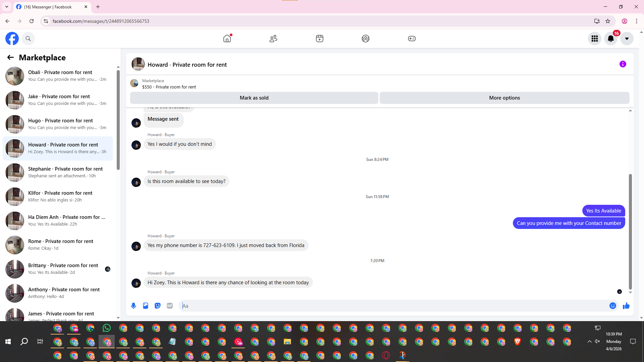Open the Chrome three-dot menu

637,21
